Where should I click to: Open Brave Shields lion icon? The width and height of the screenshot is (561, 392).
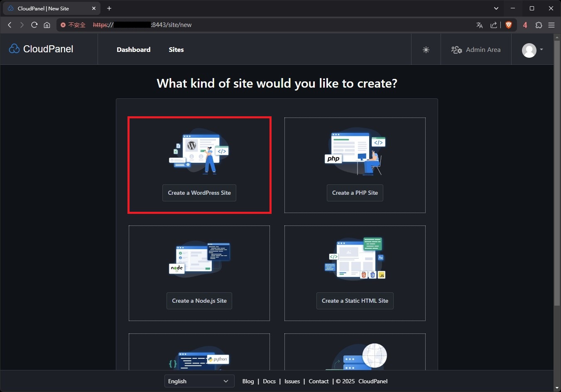509,25
